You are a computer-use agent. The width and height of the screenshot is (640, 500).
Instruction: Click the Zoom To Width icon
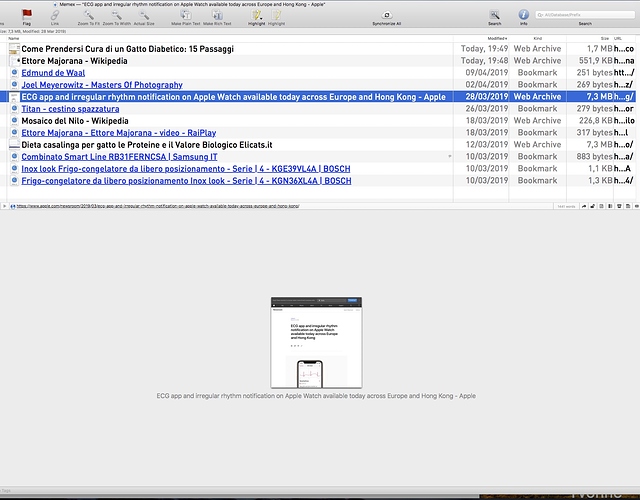click(x=115, y=15)
